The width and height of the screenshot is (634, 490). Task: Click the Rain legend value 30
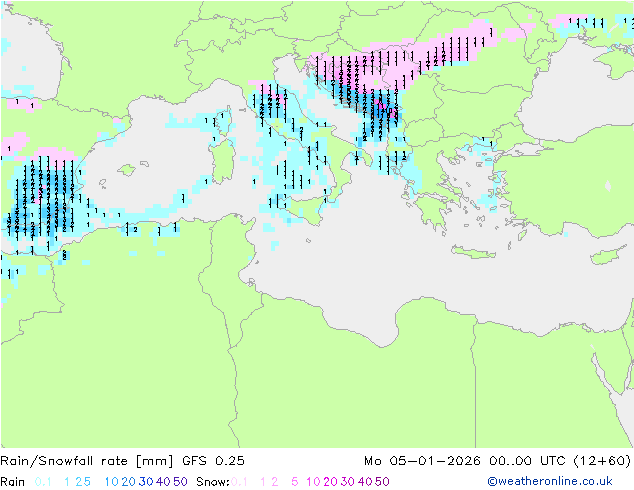pos(146,482)
